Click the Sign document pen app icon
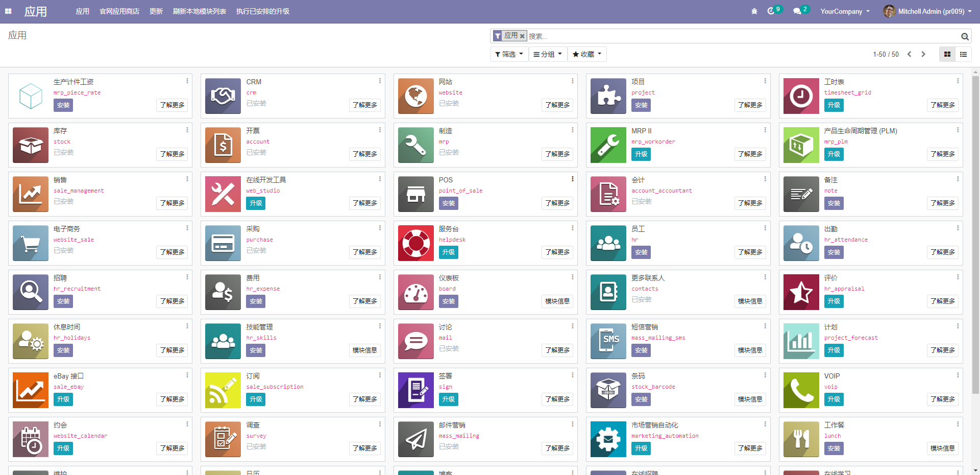The height and width of the screenshot is (475, 980). [x=416, y=390]
